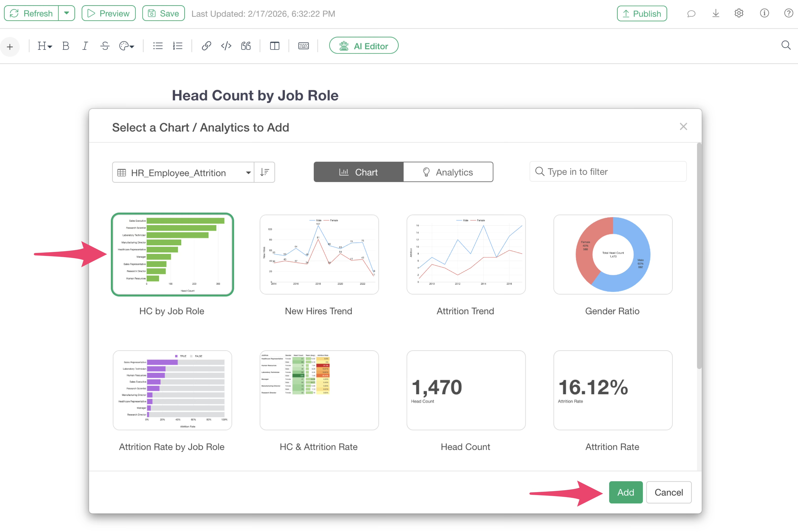Open the Heading style dropdown

click(44, 46)
